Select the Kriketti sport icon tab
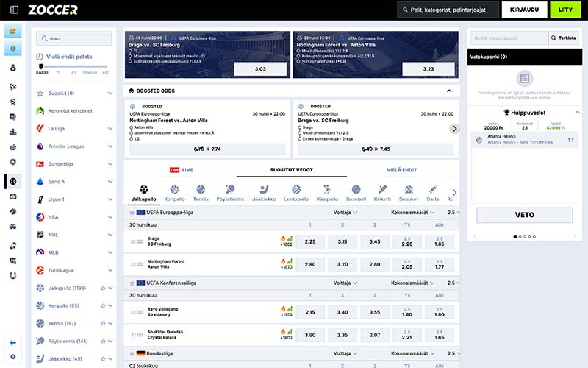588x368 pixels. tap(382, 194)
